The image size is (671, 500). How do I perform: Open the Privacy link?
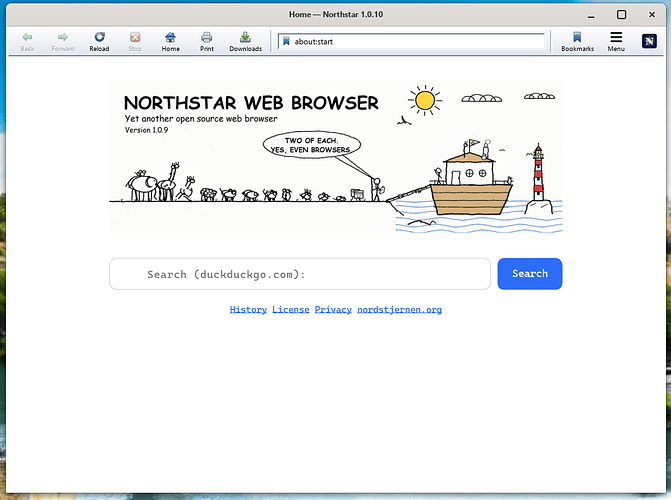(x=333, y=310)
